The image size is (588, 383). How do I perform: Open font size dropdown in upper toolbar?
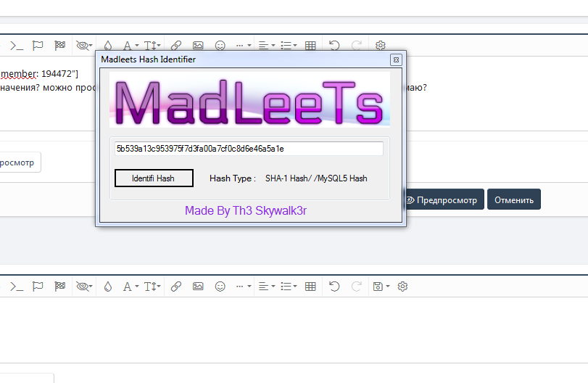click(x=152, y=46)
